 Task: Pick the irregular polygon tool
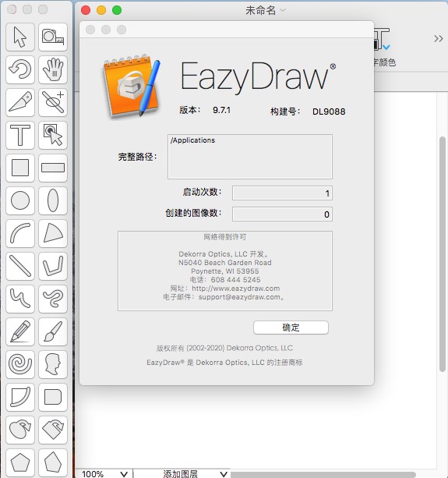53,462
